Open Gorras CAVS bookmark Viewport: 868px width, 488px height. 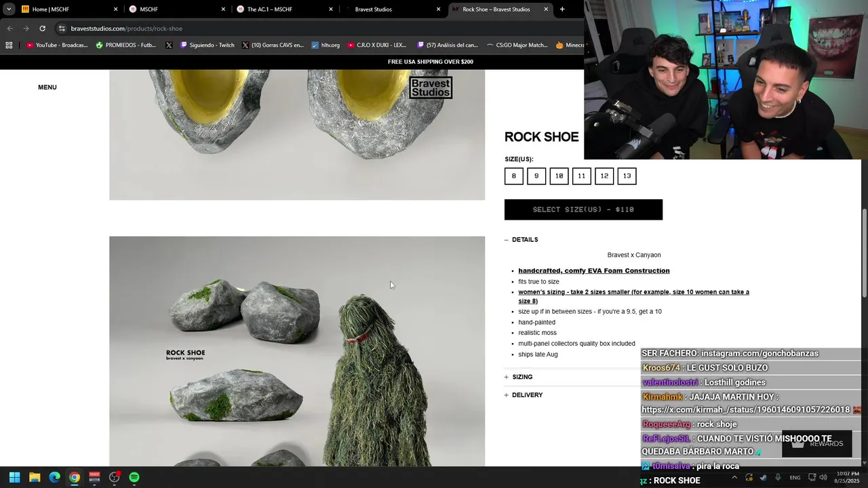273,45
